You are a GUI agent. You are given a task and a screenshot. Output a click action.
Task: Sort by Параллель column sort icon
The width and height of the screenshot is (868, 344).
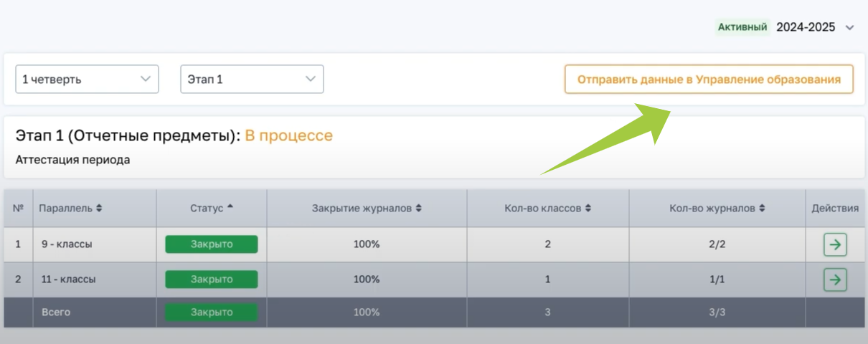pos(99,209)
